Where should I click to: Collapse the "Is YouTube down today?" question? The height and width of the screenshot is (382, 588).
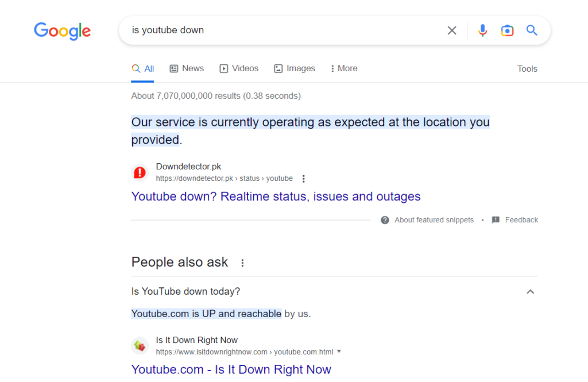click(530, 292)
